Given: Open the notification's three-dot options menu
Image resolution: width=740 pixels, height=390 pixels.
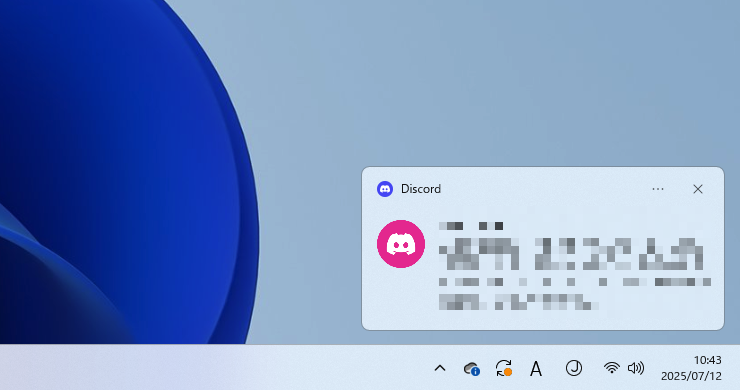Looking at the screenshot, I should point(658,189).
